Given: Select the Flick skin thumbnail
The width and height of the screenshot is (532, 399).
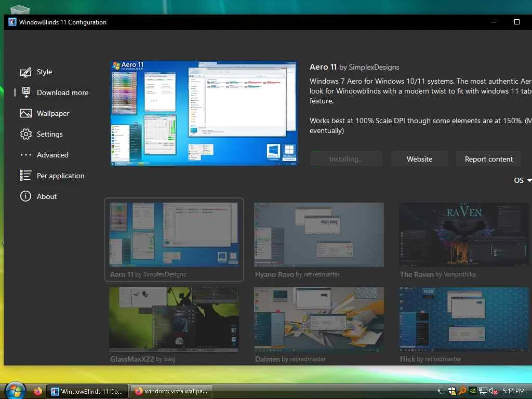Looking at the screenshot, I should point(464,320).
